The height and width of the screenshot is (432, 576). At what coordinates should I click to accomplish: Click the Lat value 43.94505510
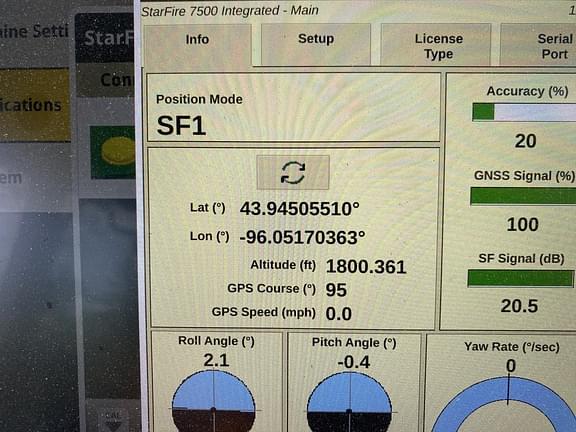pos(299,209)
